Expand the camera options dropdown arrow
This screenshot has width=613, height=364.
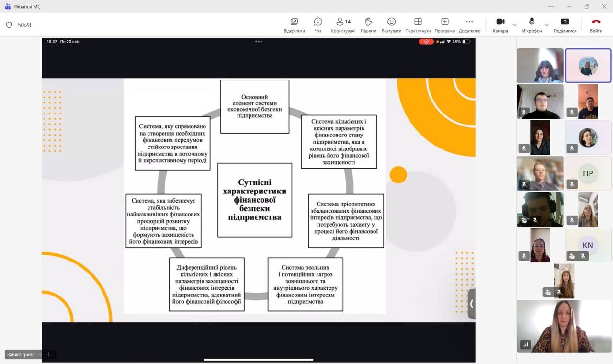tap(515, 25)
